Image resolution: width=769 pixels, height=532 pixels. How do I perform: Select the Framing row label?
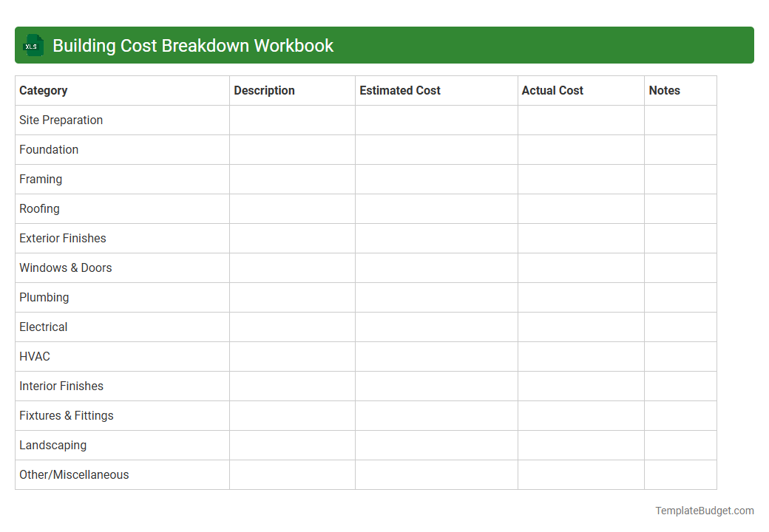point(41,179)
